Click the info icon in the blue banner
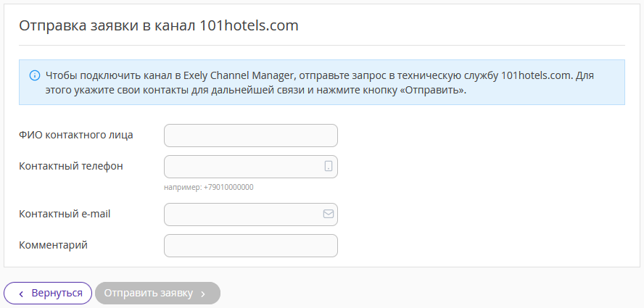644x308 pixels. [34, 75]
